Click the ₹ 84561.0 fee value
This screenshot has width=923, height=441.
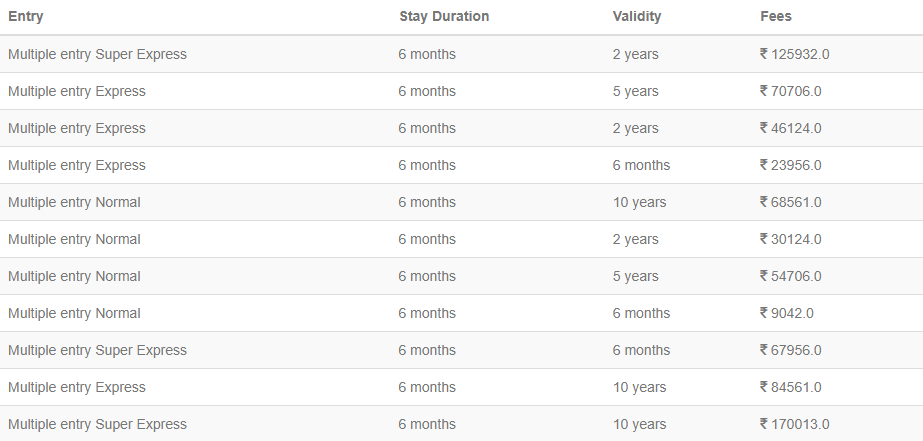(791, 387)
